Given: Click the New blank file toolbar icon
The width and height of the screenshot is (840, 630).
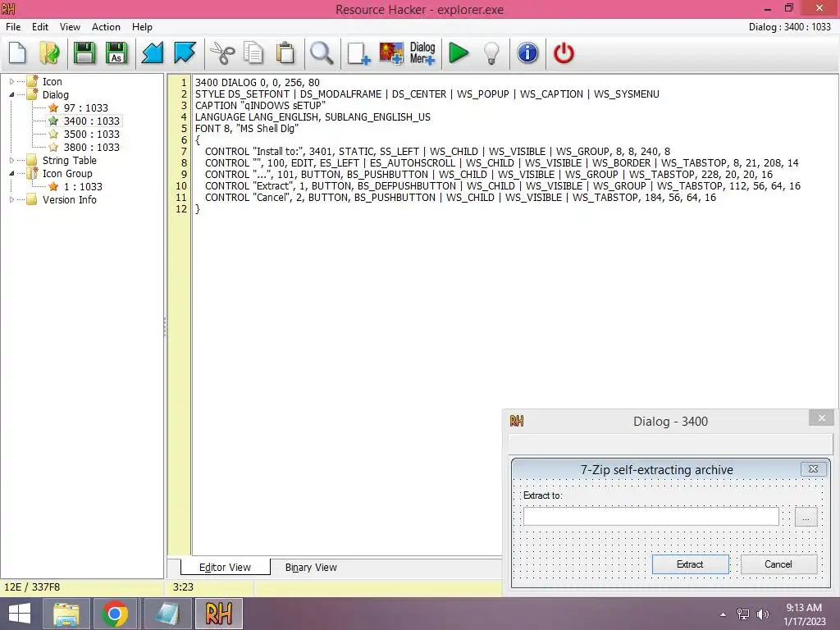Looking at the screenshot, I should coord(17,53).
